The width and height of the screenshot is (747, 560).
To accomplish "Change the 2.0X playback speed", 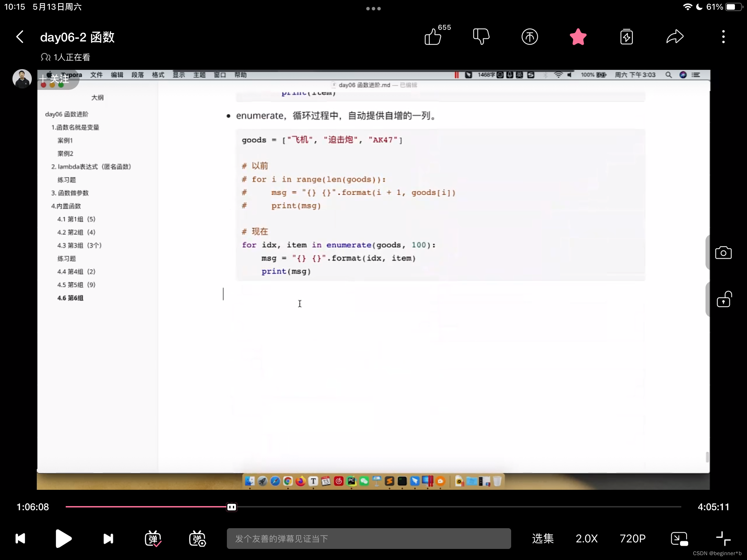I will click(x=587, y=538).
